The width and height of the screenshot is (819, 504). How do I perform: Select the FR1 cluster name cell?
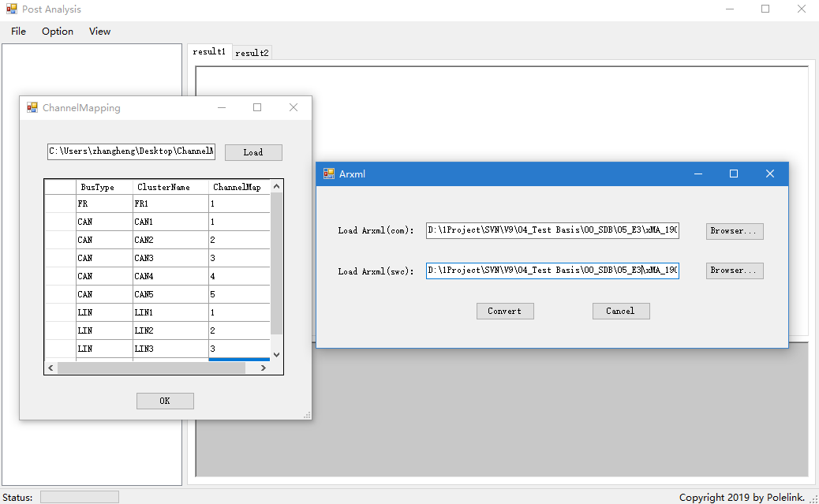pyautogui.click(x=170, y=203)
